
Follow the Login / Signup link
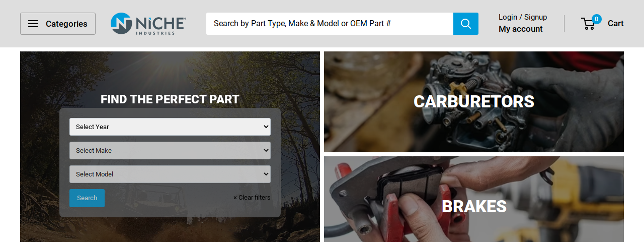(x=523, y=17)
